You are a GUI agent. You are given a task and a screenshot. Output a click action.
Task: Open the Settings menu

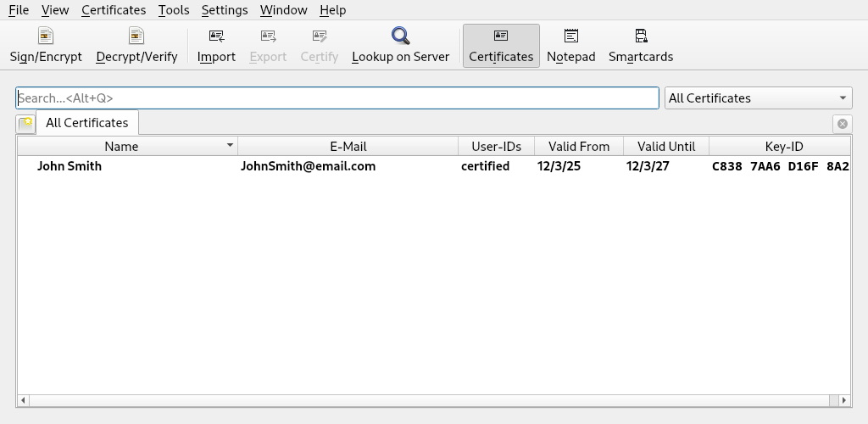[x=225, y=10]
